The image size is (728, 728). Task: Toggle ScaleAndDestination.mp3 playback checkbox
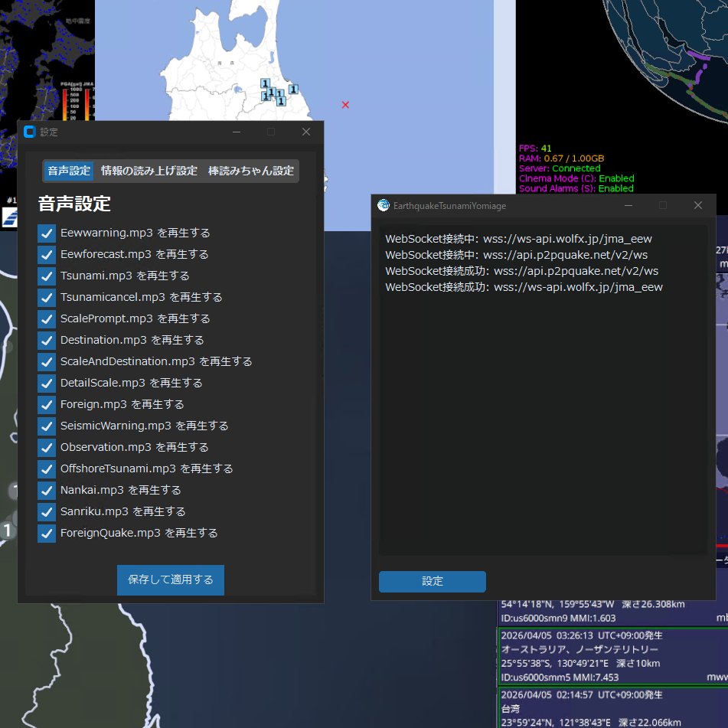point(47,361)
